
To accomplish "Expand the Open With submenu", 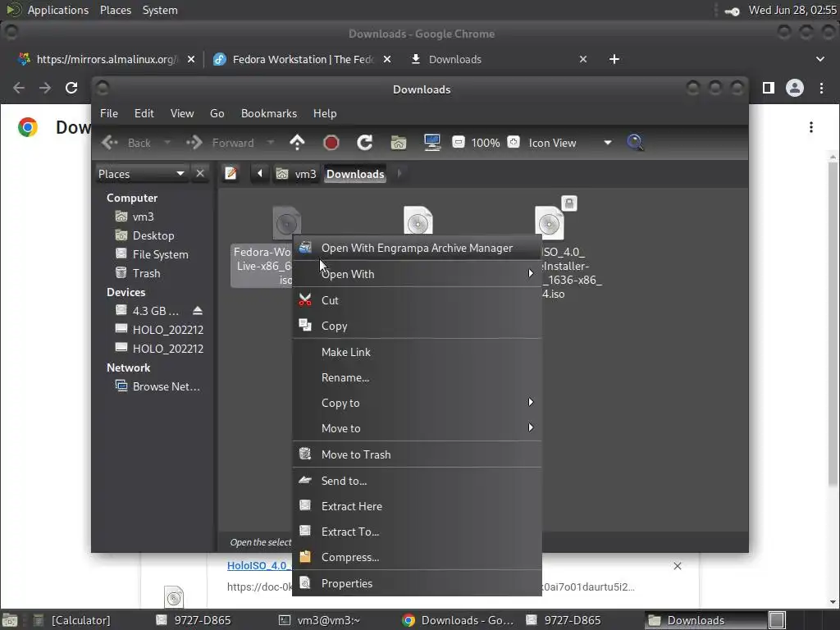I will (x=417, y=274).
